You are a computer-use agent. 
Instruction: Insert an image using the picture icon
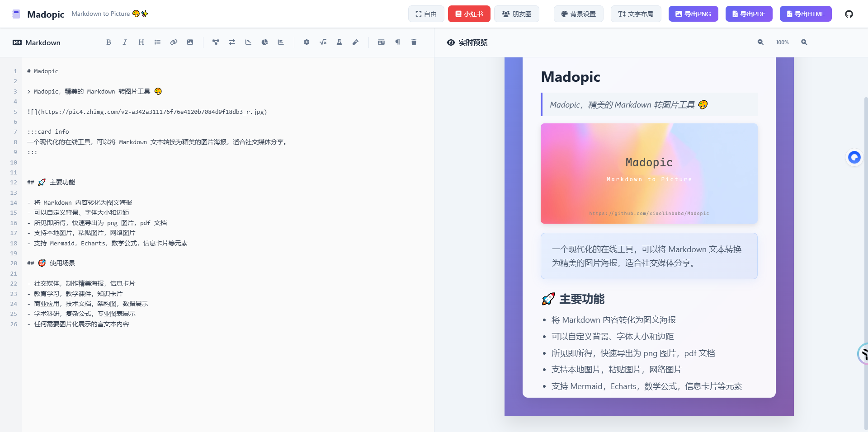coord(190,42)
